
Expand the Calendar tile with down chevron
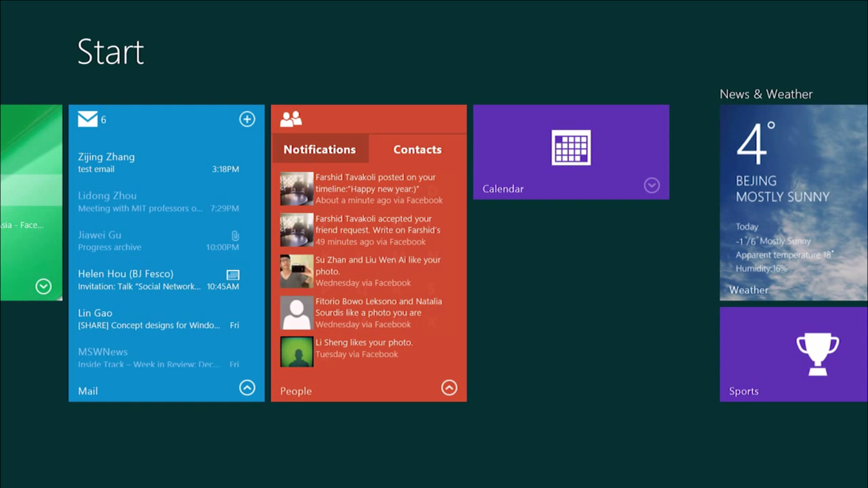[651, 185]
